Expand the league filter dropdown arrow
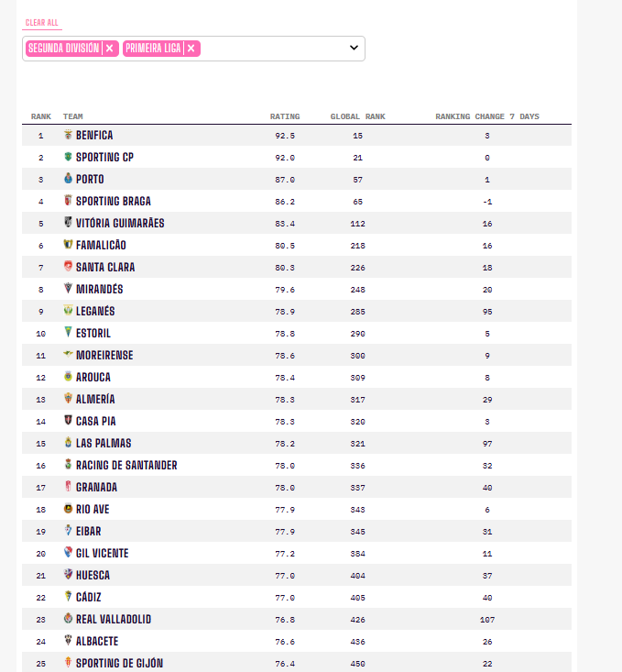Screen dimensions: 622x672 (x=354, y=48)
